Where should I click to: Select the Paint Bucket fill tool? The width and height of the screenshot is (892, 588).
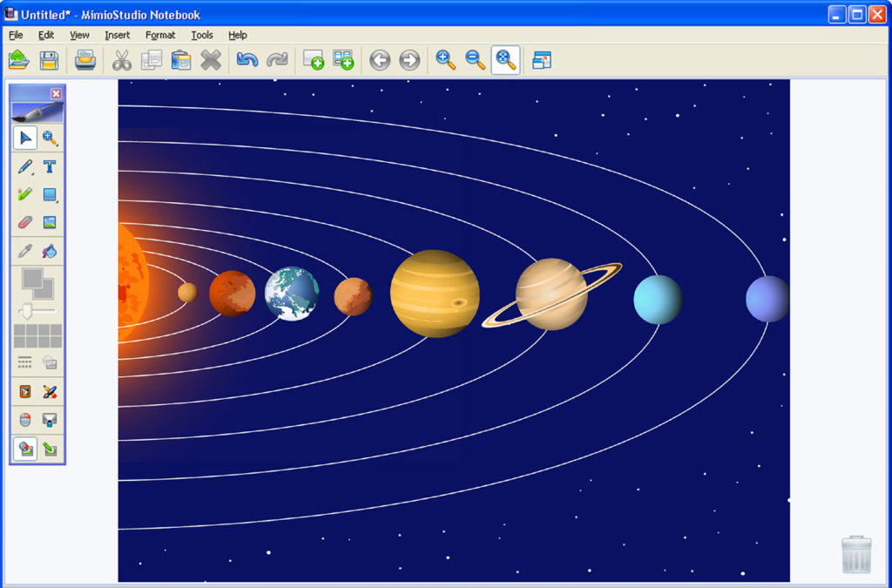coord(50,252)
